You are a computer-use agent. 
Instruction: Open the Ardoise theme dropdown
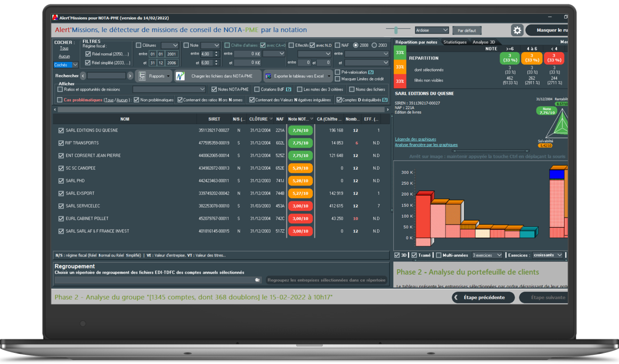point(431,30)
